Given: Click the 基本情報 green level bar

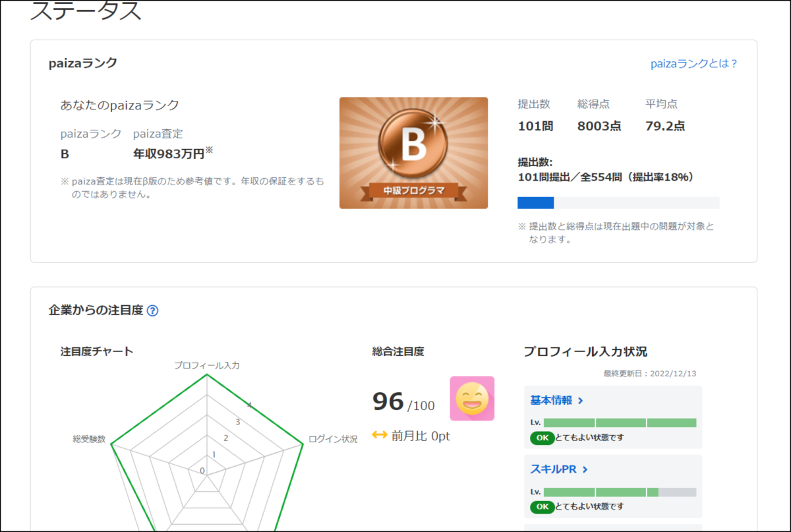Looking at the screenshot, I should point(620,423).
